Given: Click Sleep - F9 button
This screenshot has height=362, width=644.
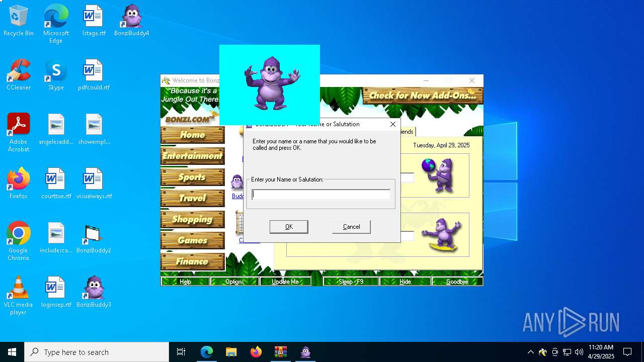Looking at the screenshot, I should tap(351, 282).
